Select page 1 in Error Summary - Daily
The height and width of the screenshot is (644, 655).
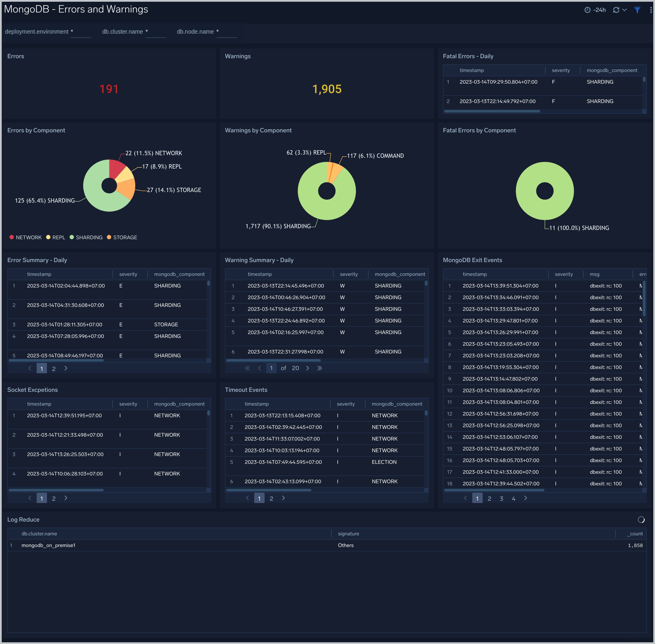pyautogui.click(x=42, y=369)
